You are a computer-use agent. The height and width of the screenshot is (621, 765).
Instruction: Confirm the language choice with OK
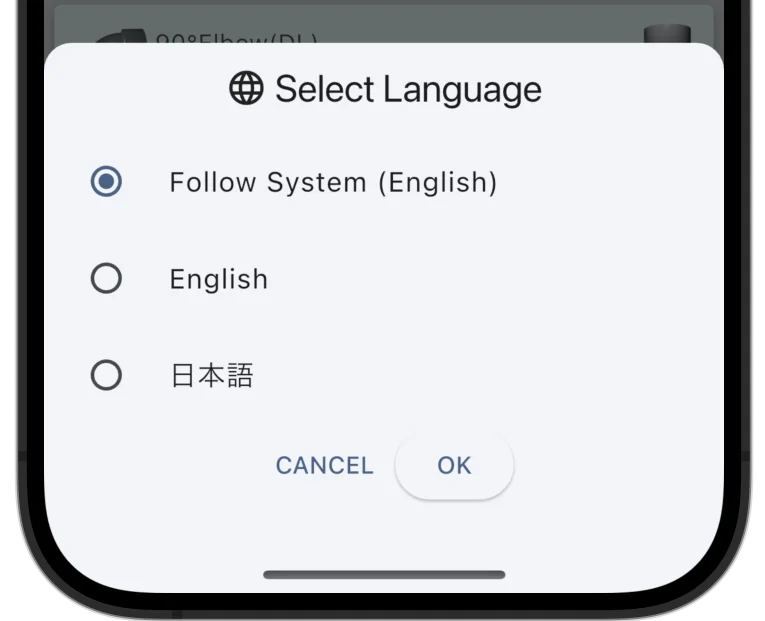click(x=454, y=465)
